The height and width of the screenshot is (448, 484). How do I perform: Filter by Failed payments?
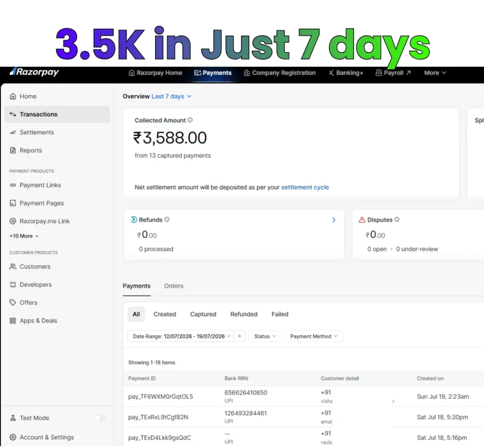pos(280,314)
